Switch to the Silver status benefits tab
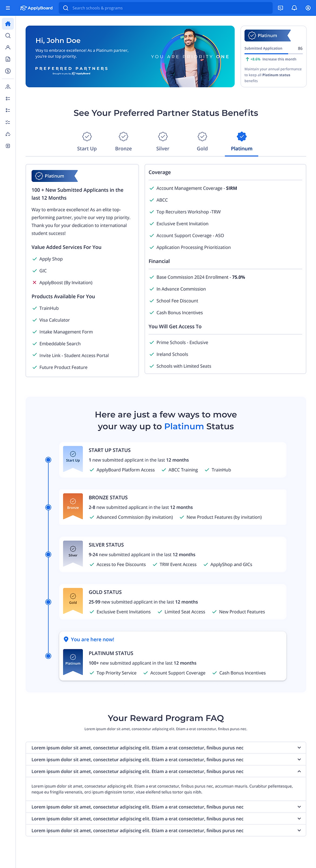 tap(163, 141)
